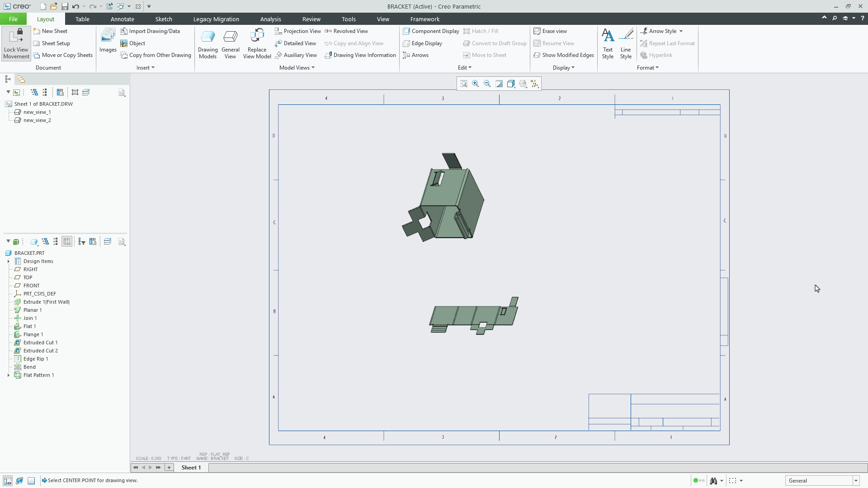Click Show Modified Edges
The width and height of the screenshot is (868, 488).
click(x=564, y=55)
